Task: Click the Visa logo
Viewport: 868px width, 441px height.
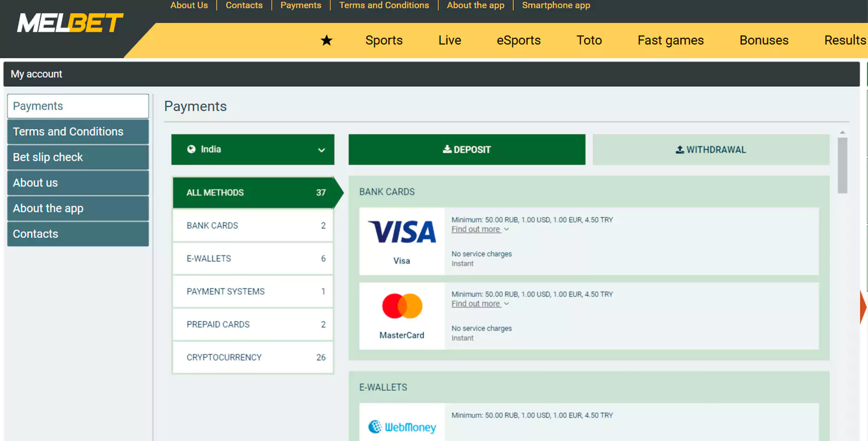Action: click(x=402, y=232)
